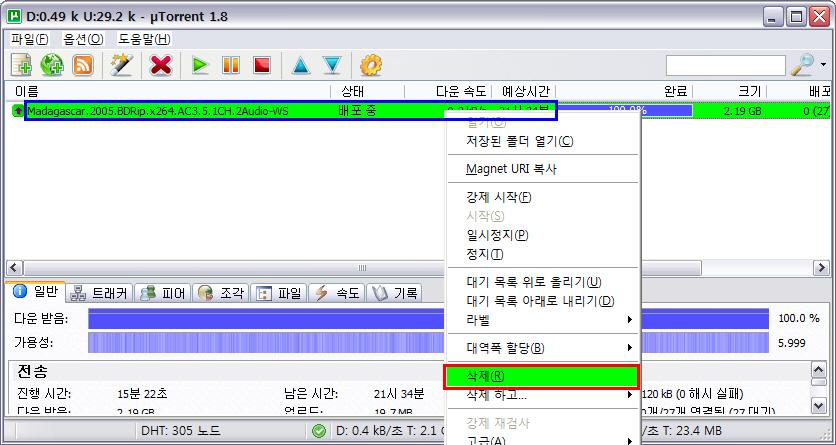Click the torrent list right scroll arrow

[821, 268]
